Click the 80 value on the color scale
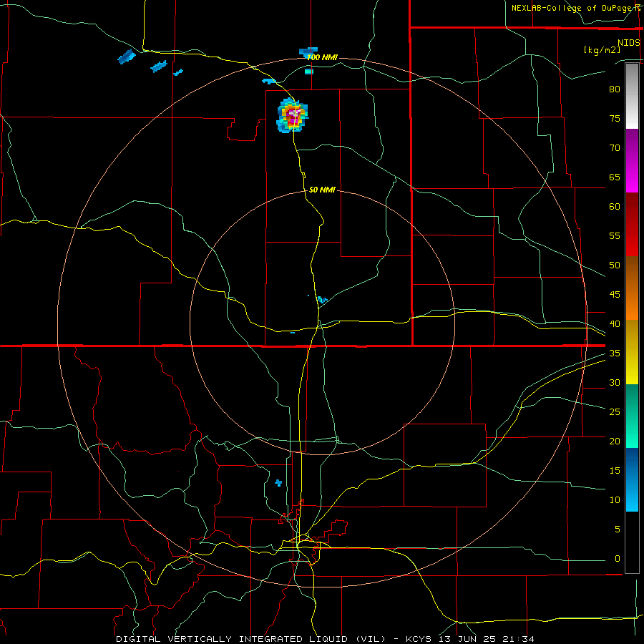 [615, 89]
